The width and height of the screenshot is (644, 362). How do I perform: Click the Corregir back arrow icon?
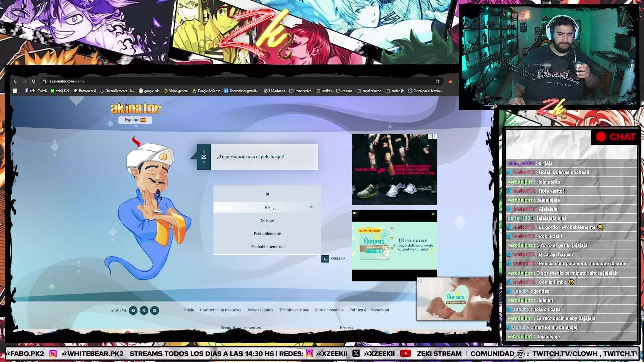coord(325,259)
